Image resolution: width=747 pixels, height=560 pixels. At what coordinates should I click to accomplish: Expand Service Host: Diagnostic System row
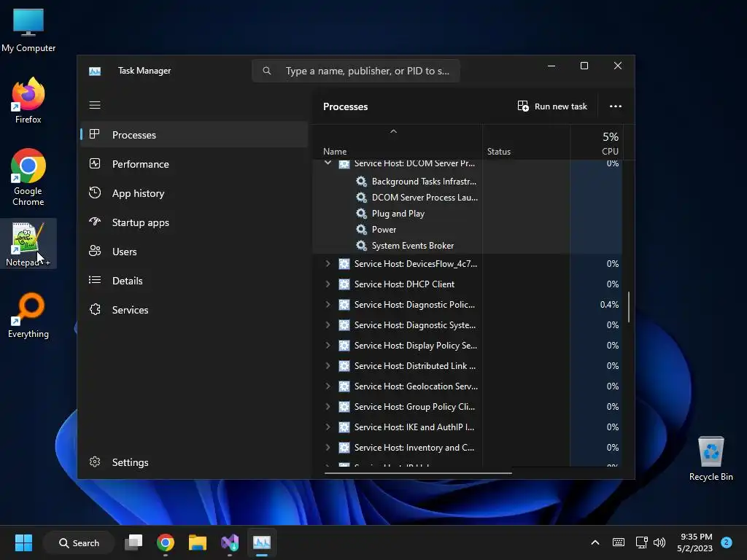[x=328, y=324]
